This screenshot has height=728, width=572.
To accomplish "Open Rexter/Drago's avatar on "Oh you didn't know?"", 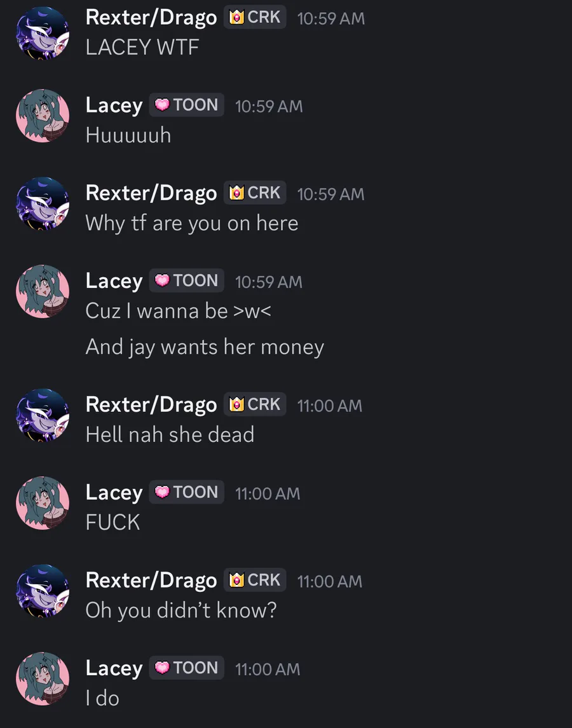I will coord(43,591).
